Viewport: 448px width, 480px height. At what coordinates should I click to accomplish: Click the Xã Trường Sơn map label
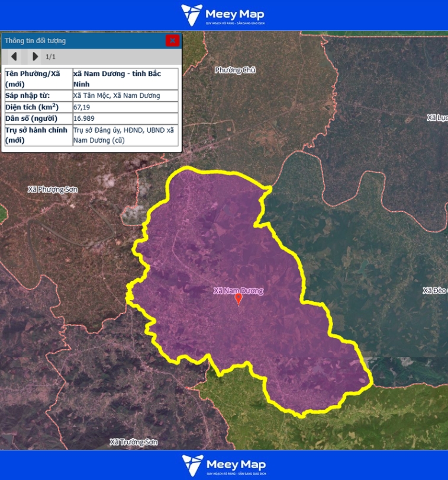pos(134,442)
